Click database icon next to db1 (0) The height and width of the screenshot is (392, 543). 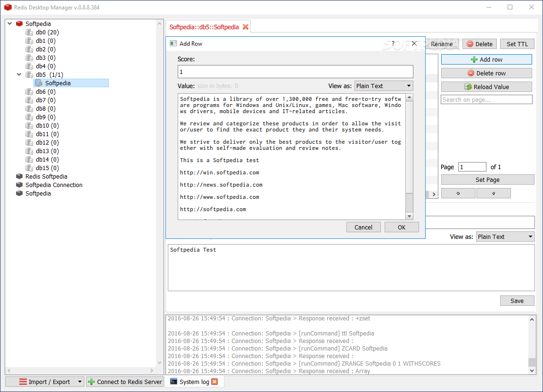[29, 41]
